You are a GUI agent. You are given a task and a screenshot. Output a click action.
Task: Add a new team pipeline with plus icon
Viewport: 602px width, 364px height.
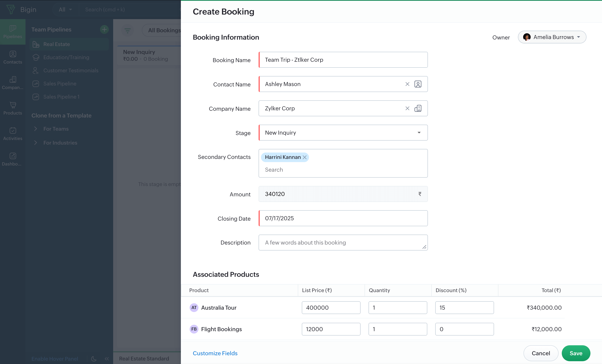104,29
